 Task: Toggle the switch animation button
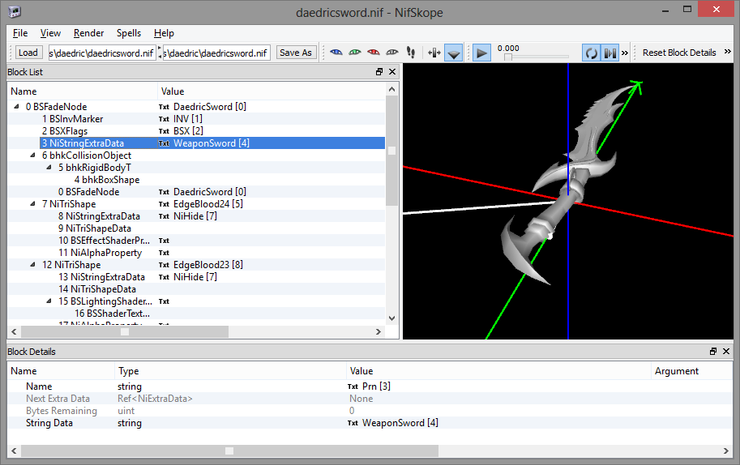609,52
